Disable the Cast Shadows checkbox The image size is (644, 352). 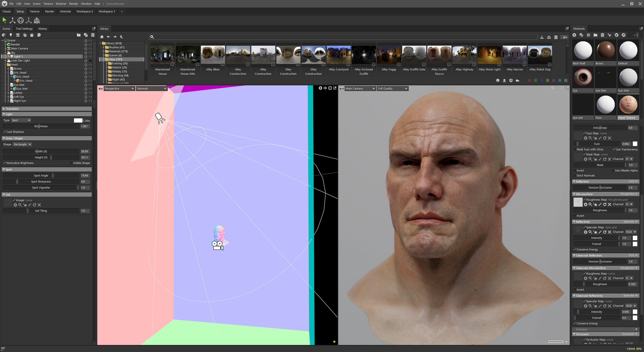pos(5,132)
